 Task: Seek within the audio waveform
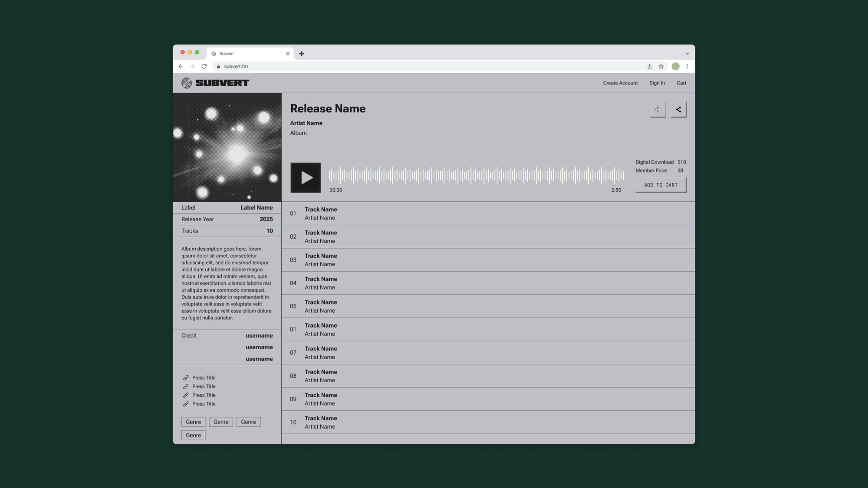tap(476, 175)
